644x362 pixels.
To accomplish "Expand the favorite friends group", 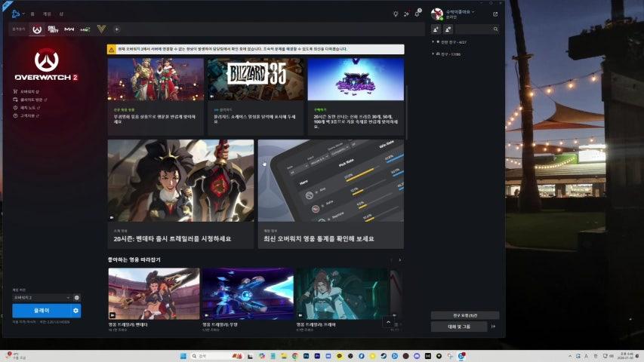I will (433, 42).
